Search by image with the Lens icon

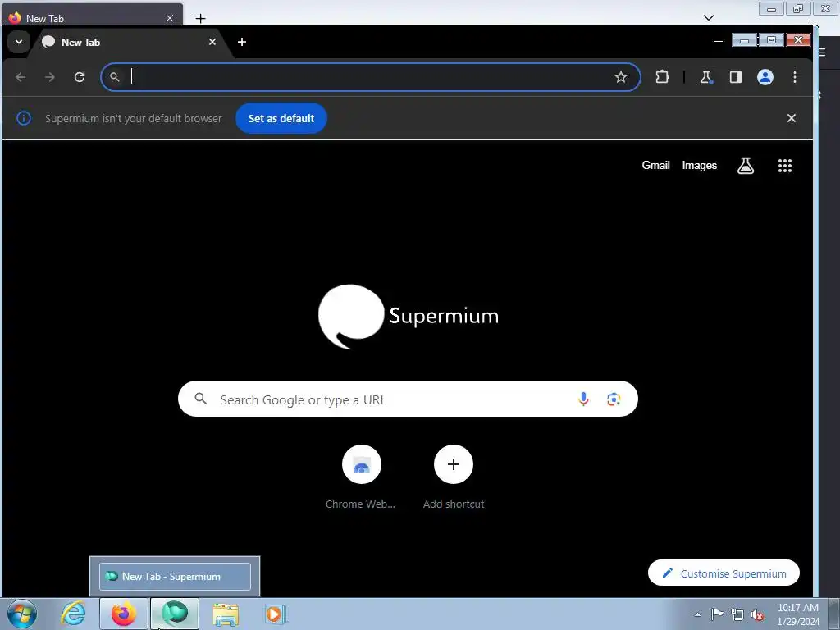[614, 399]
